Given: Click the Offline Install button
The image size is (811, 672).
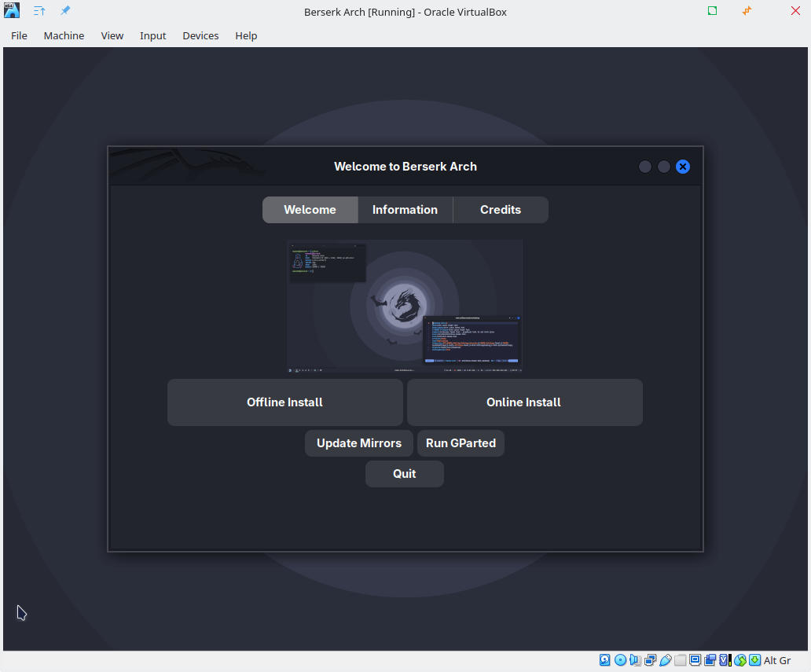Looking at the screenshot, I should pyautogui.click(x=284, y=402).
